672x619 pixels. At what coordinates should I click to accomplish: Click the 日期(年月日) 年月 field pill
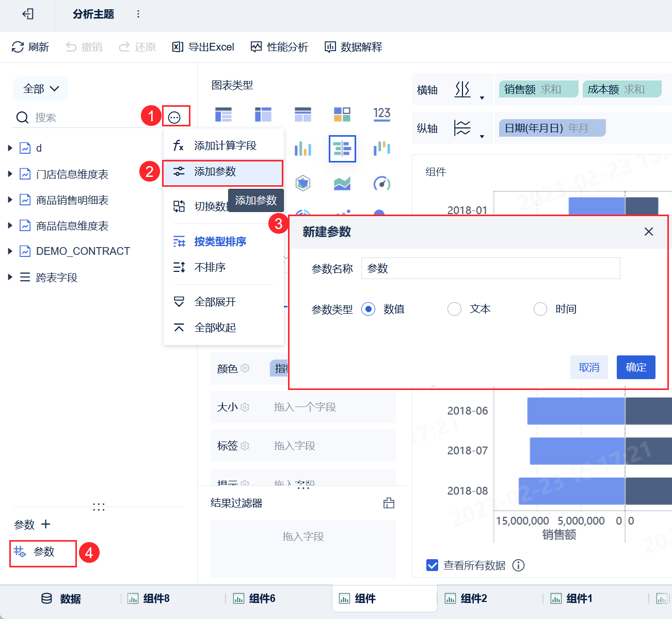552,128
